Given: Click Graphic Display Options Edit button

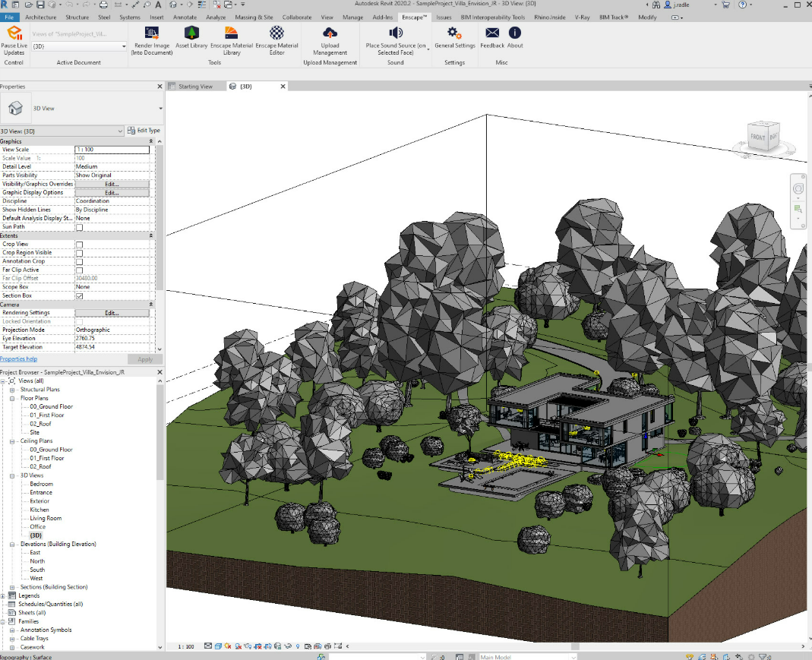Looking at the screenshot, I should 112,193.
